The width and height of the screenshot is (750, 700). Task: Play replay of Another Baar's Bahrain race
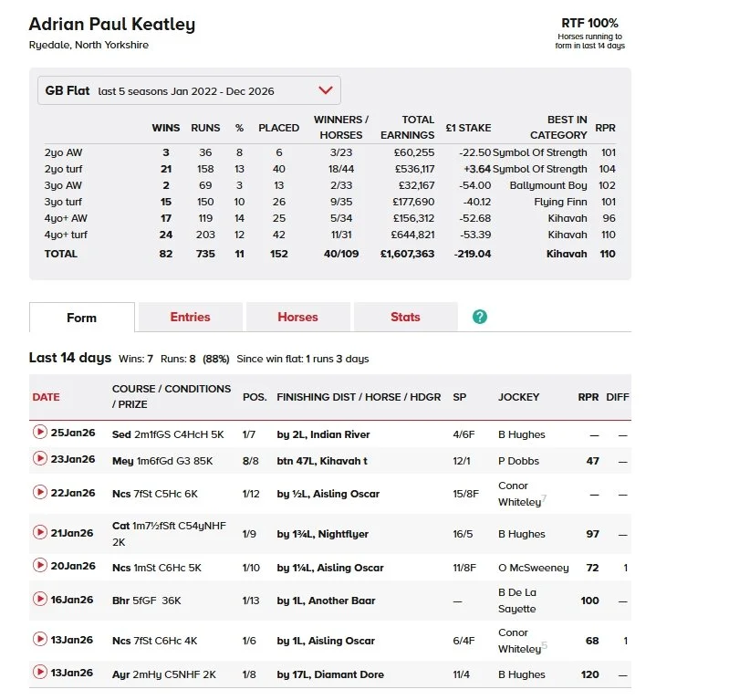pos(40,601)
